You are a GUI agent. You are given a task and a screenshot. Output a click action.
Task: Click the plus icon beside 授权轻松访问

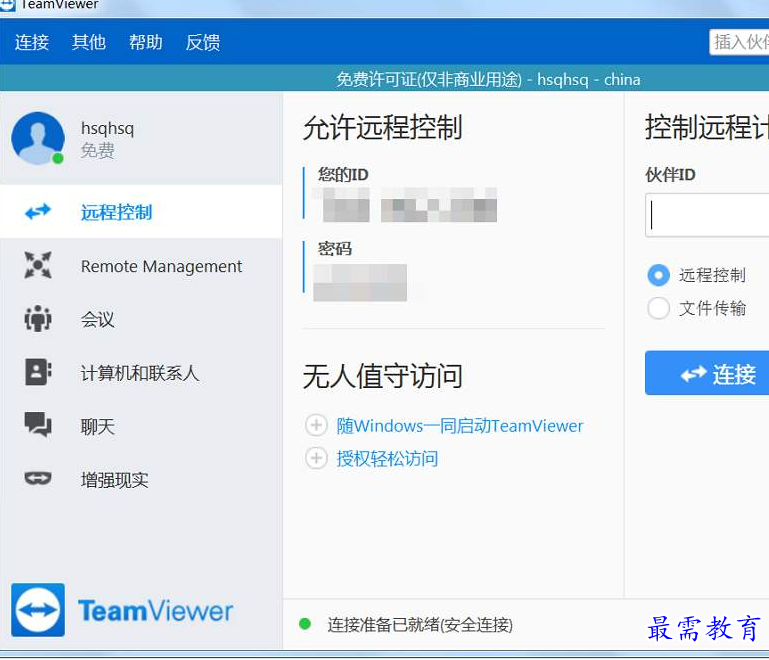coord(316,458)
